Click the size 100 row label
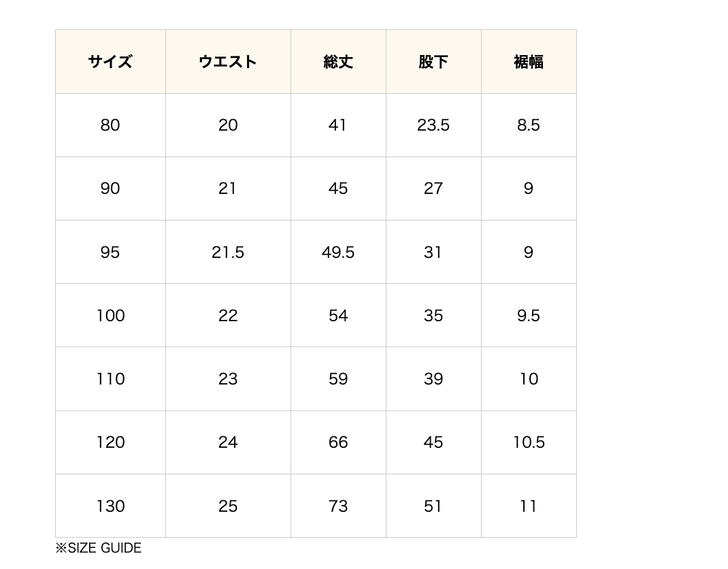Image resolution: width=728 pixels, height=569 pixels. pos(110,316)
